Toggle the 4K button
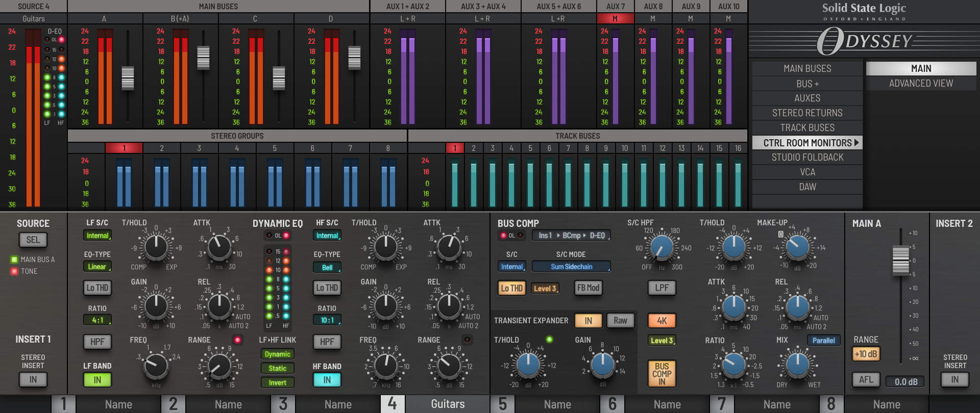980x413 pixels. tap(662, 321)
